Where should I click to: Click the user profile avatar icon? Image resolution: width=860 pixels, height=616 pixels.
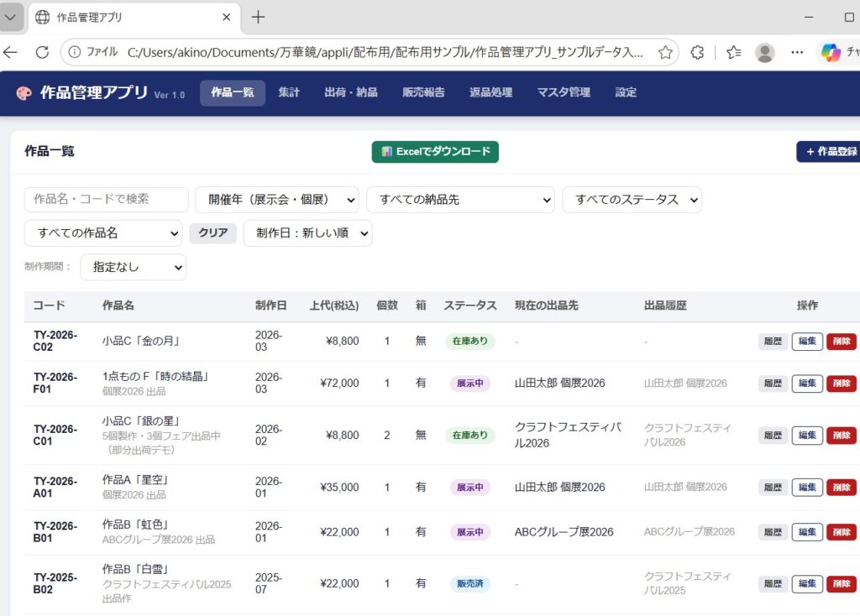pyautogui.click(x=764, y=53)
